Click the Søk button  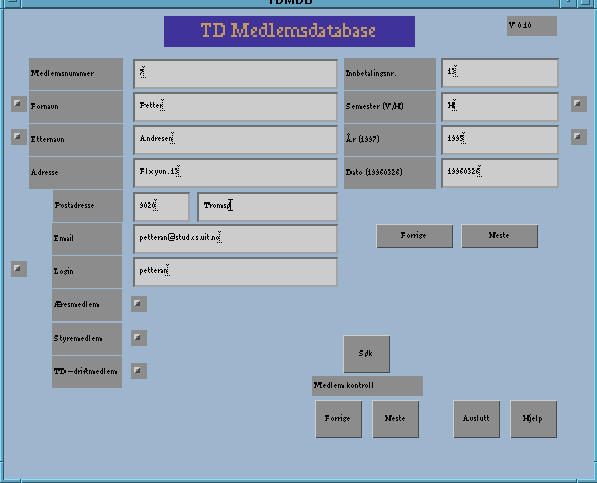(367, 354)
